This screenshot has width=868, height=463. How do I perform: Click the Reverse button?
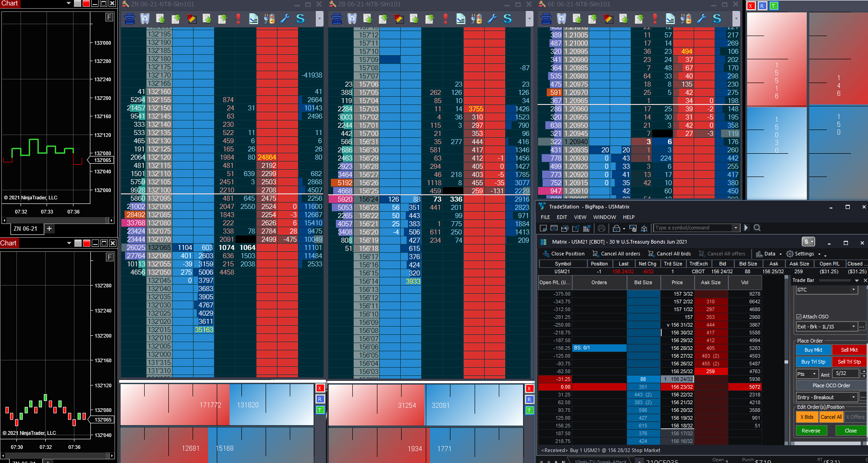[x=811, y=431]
